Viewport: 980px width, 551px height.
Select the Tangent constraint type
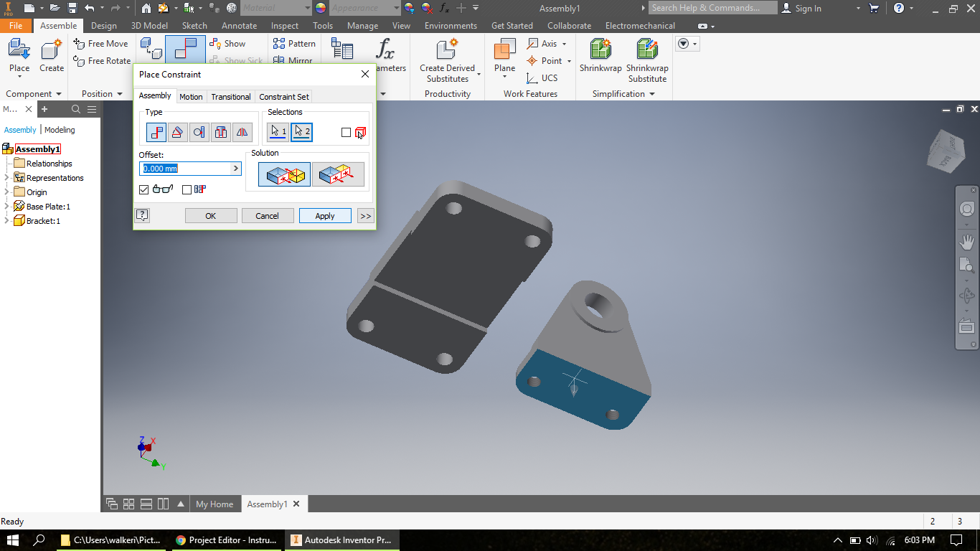tap(199, 132)
